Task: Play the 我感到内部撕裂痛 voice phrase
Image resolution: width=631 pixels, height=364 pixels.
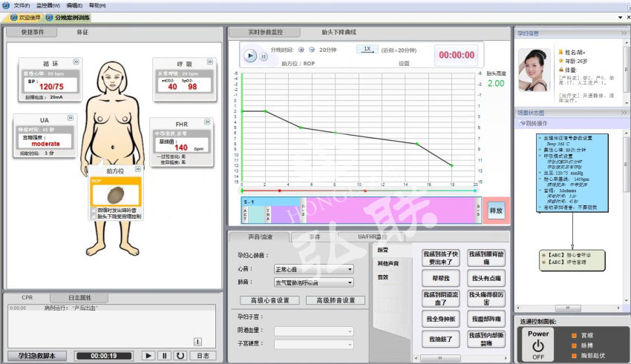Action: tap(486, 339)
